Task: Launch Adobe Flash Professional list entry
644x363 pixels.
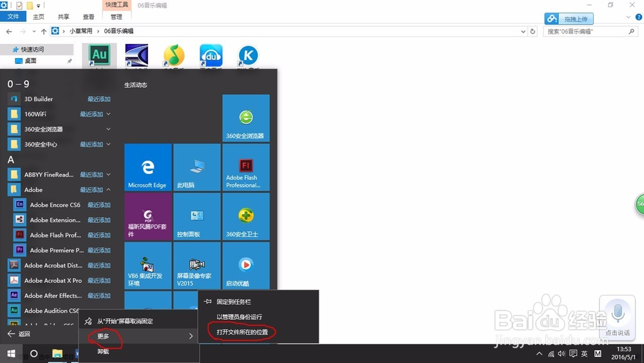Action: [62, 235]
